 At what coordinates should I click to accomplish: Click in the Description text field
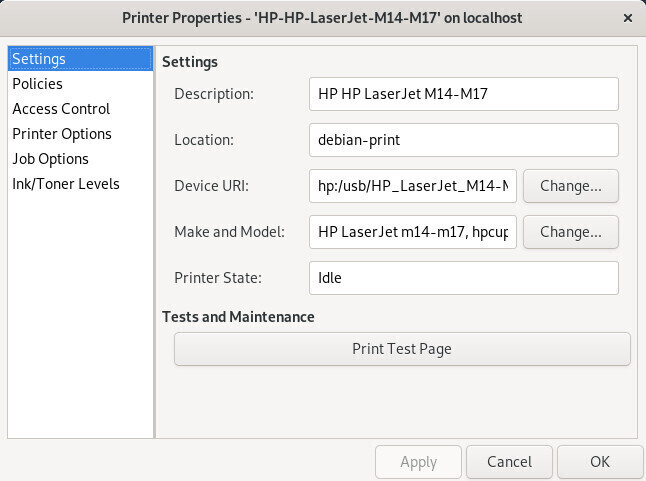pyautogui.click(x=463, y=94)
